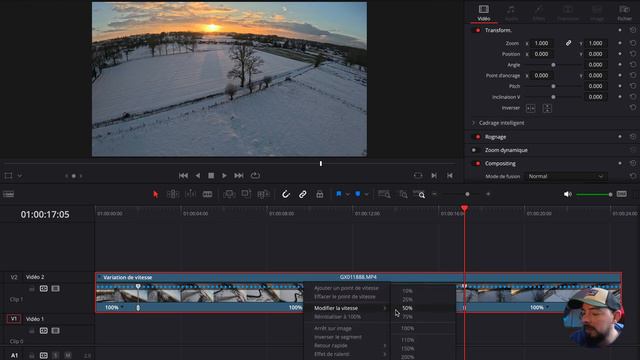Viewport: 640px width, 360px height.
Task: Activate the Dynamic trim mode tool
Action: (x=190, y=194)
